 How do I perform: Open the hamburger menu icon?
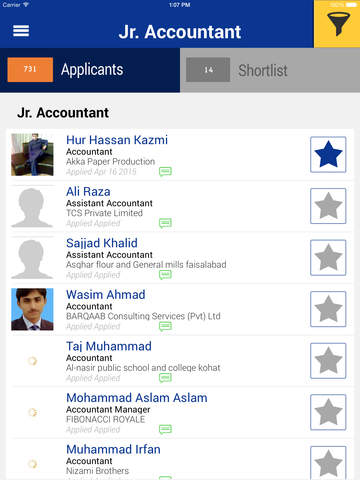coord(21,31)
